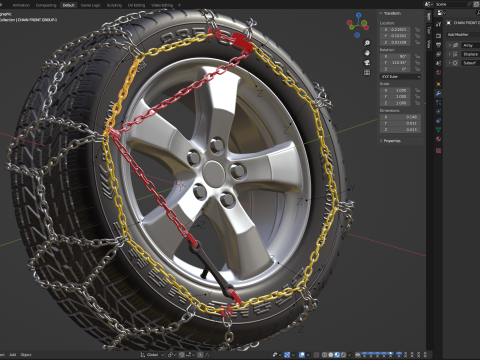Expand the Array modifier panel
The height and width of the screenshot is (360, 480).
click(x=450, y=45)
